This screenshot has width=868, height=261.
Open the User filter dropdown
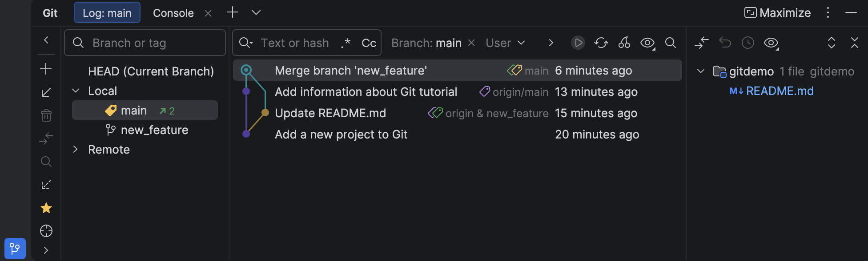(506, 43)
